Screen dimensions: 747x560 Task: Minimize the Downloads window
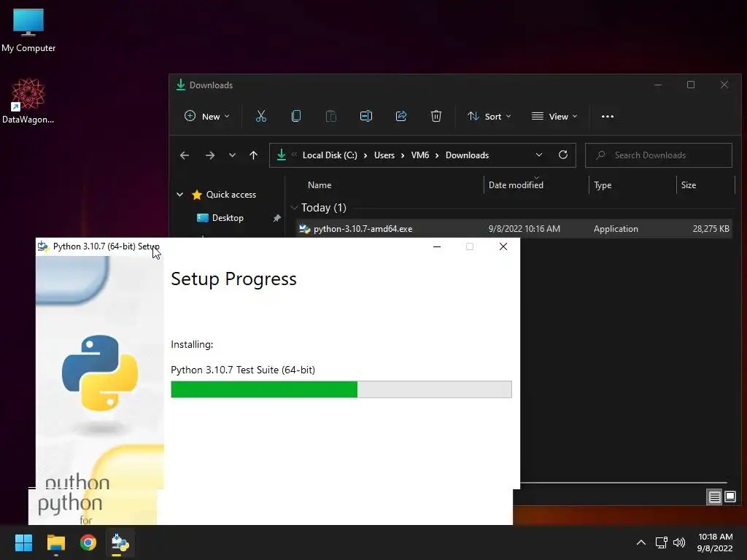(658, 85)
